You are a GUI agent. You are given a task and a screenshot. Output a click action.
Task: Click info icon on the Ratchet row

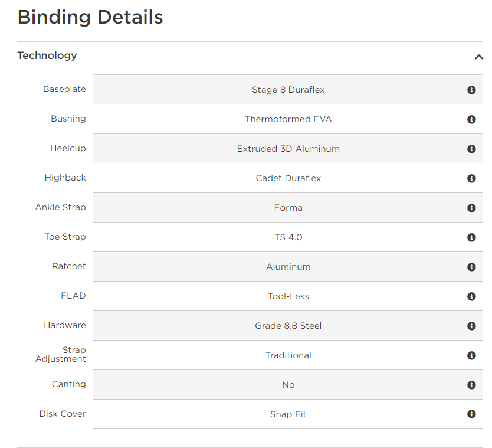click(471, 267)
